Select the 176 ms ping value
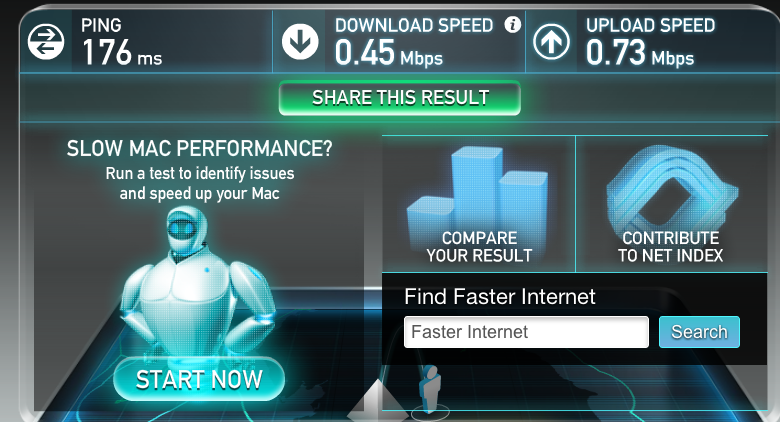Image resolution: width=780 pixels, height=422 pixels. tap(122, 52)
